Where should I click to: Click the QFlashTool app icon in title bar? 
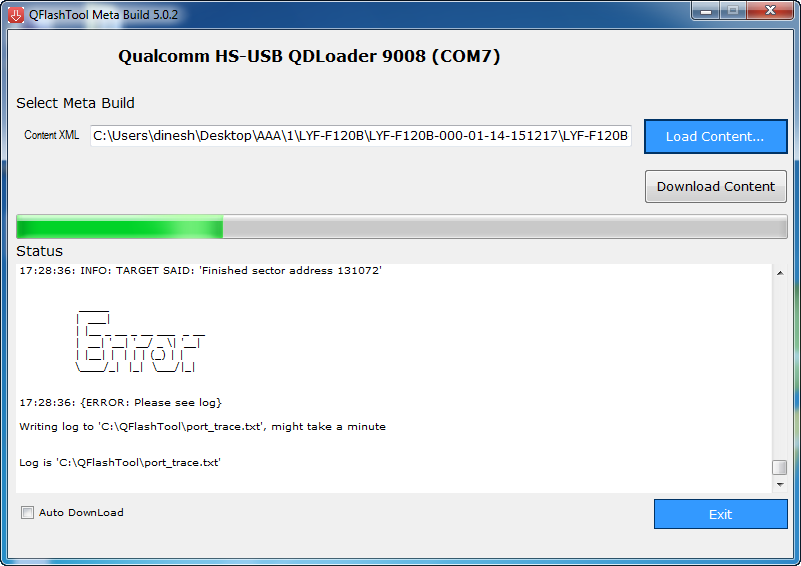point(16,15)
